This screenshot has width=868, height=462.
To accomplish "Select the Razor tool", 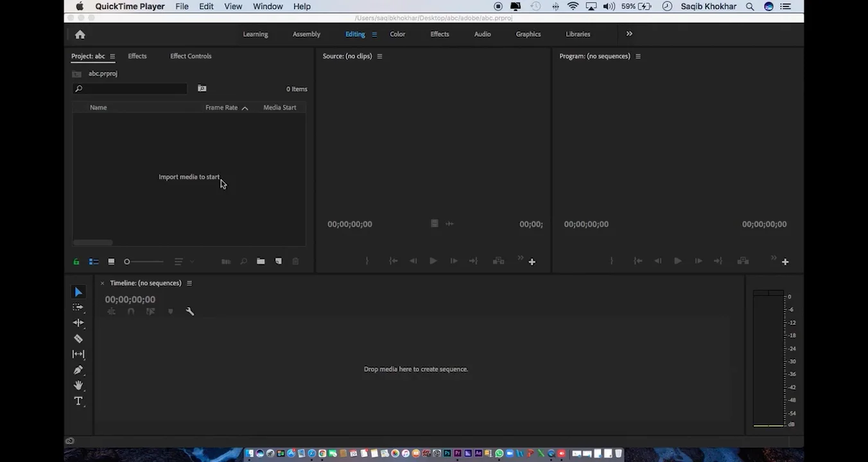I will click(78, 339).
